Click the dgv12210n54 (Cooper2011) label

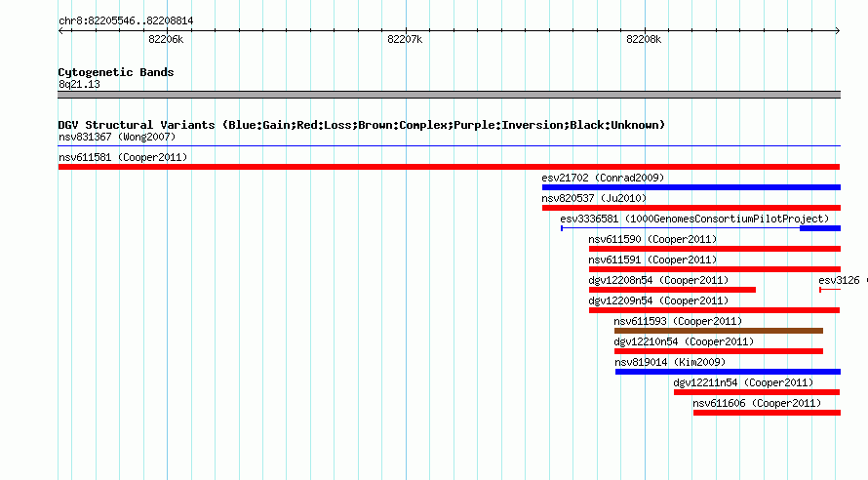685,341
